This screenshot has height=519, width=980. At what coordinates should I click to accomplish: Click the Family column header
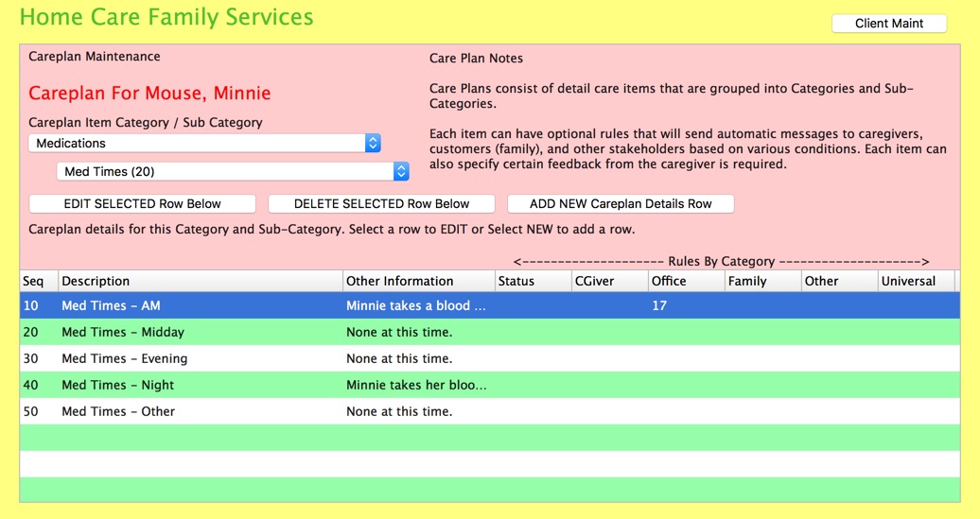[x=762, y=281]
